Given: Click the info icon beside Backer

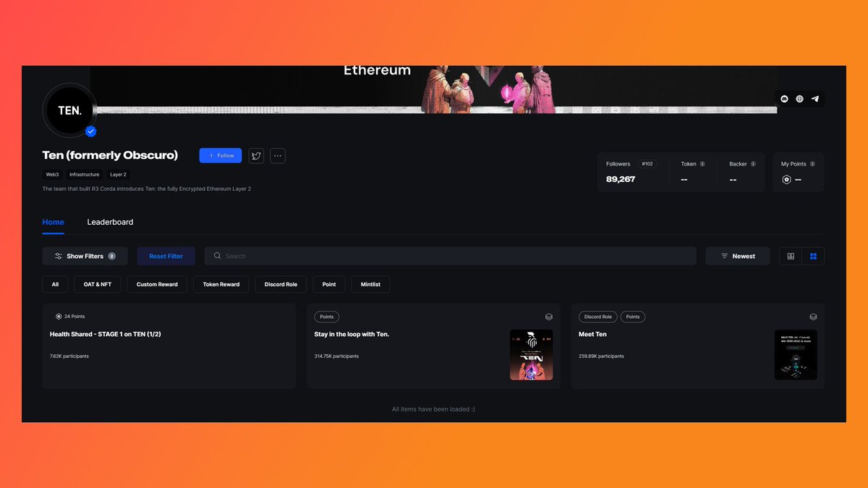Looking at the screenshot, I should coord(753,164).
